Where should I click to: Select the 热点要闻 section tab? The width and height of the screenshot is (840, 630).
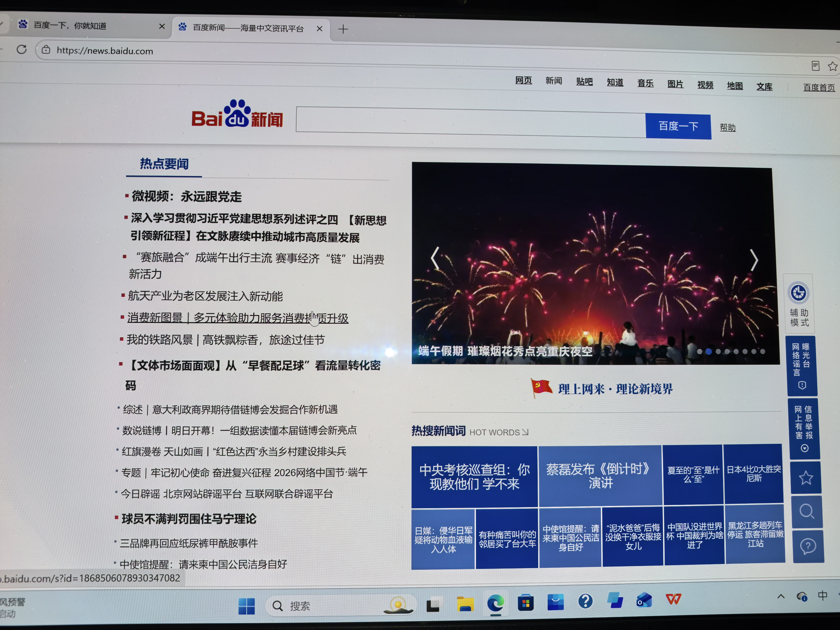(164, 164)
